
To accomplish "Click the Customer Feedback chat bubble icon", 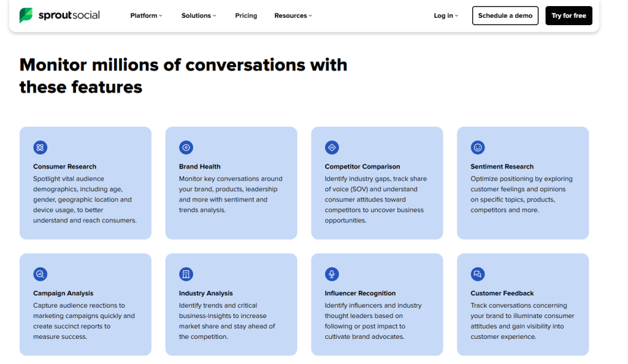I will point(478,274).
